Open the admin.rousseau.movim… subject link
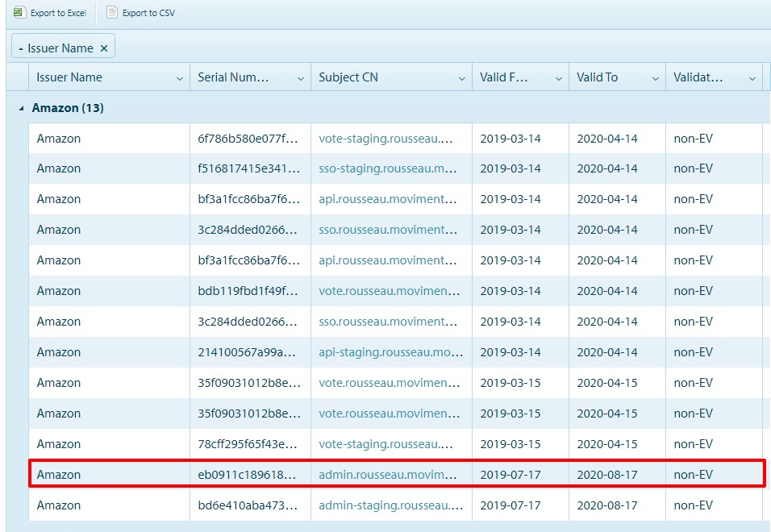 387,475
